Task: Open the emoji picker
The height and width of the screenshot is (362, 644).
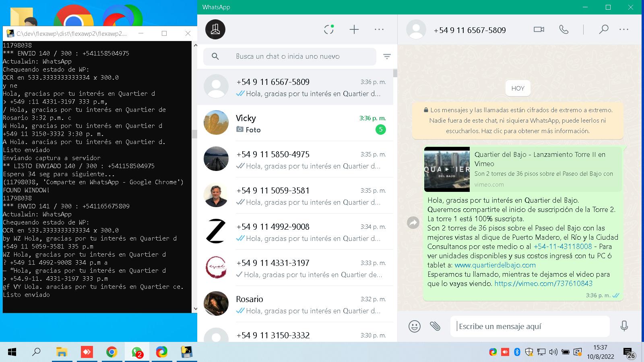Action: pyautogui.click(x=415, y=326)
